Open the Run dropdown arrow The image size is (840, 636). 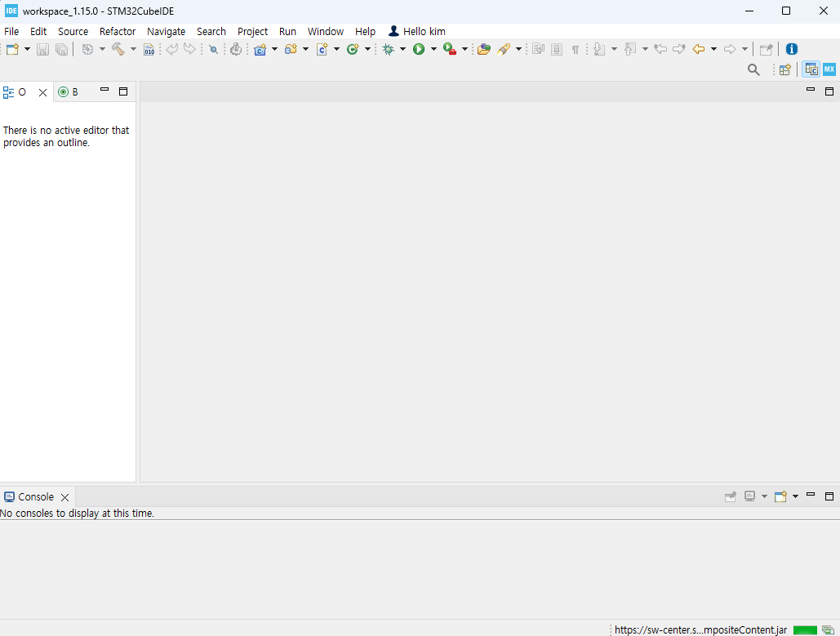point(433,48)
